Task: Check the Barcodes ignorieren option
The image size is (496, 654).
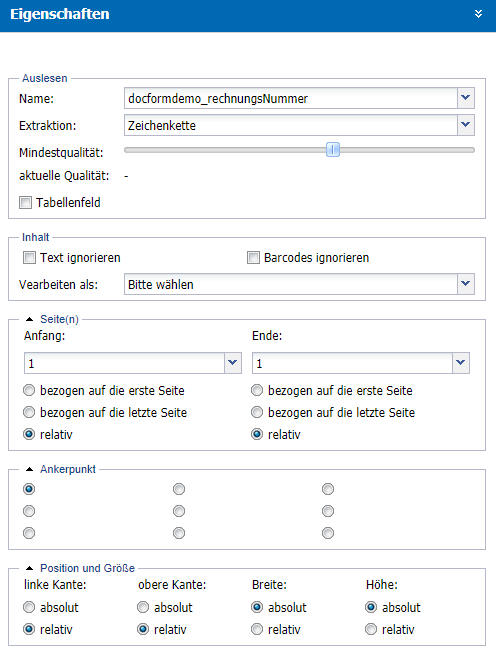Action: point(253,258)
